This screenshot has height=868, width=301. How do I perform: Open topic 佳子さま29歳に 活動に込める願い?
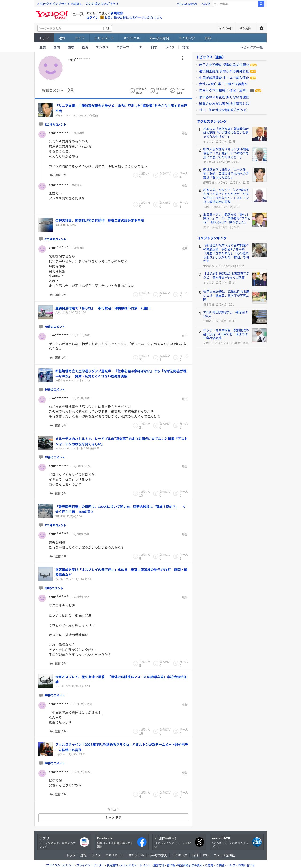pos(224,65)
